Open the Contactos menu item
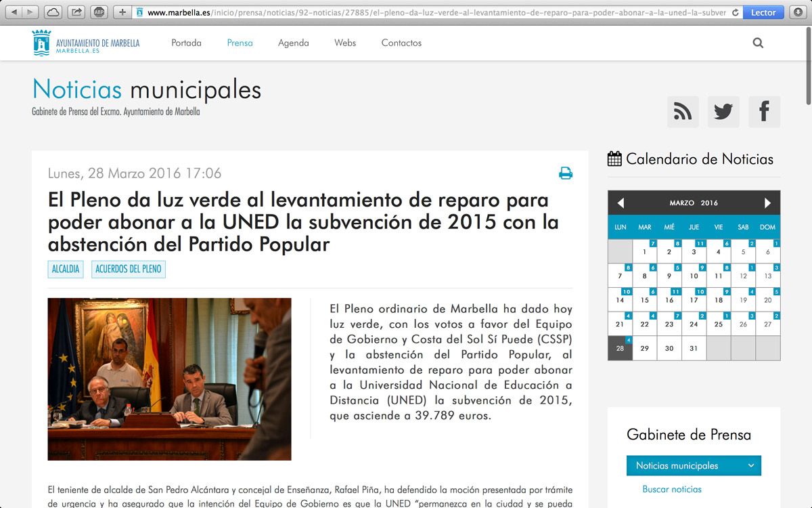 coord(401,43)
